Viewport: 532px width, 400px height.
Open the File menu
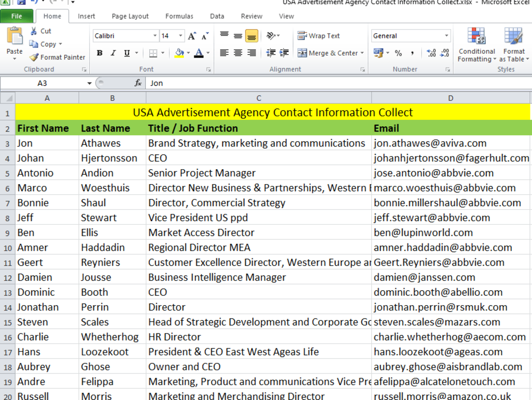pos(17,16)
